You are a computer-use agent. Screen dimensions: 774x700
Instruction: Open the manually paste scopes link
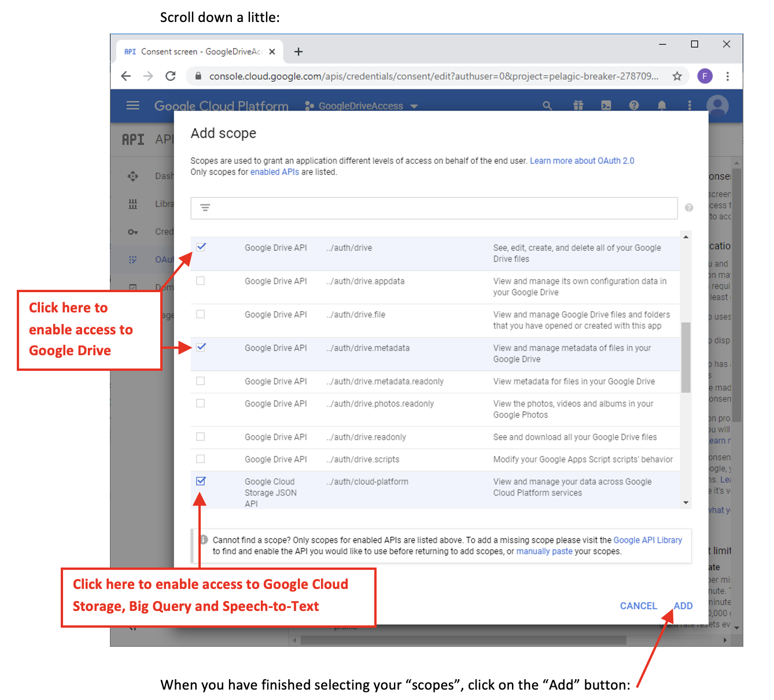pyautogui.click(x=544, y=551)
